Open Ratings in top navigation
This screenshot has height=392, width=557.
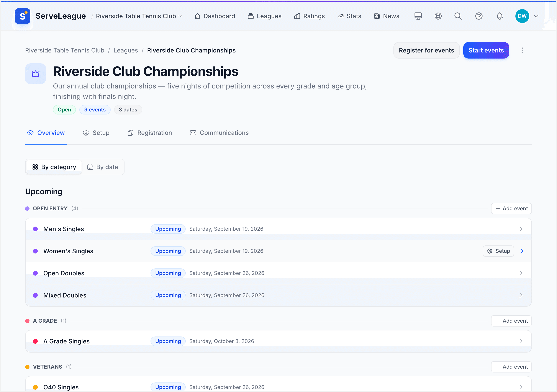point(309,16)
